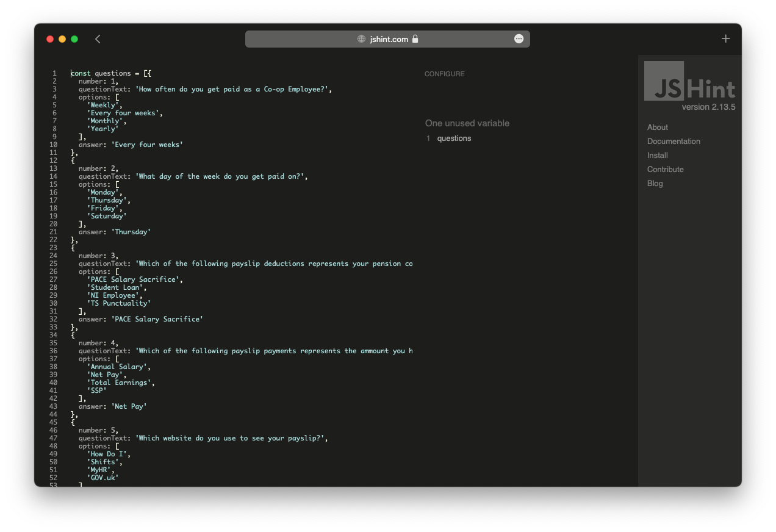Click the version 2.13.5 label
Screen dimensions: 776x532
point(710,106)
